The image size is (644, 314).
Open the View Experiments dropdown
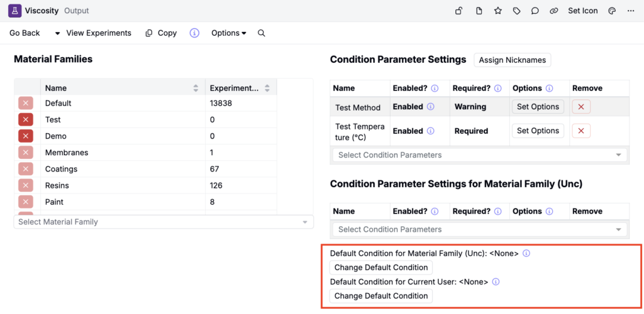coord(93,33)
